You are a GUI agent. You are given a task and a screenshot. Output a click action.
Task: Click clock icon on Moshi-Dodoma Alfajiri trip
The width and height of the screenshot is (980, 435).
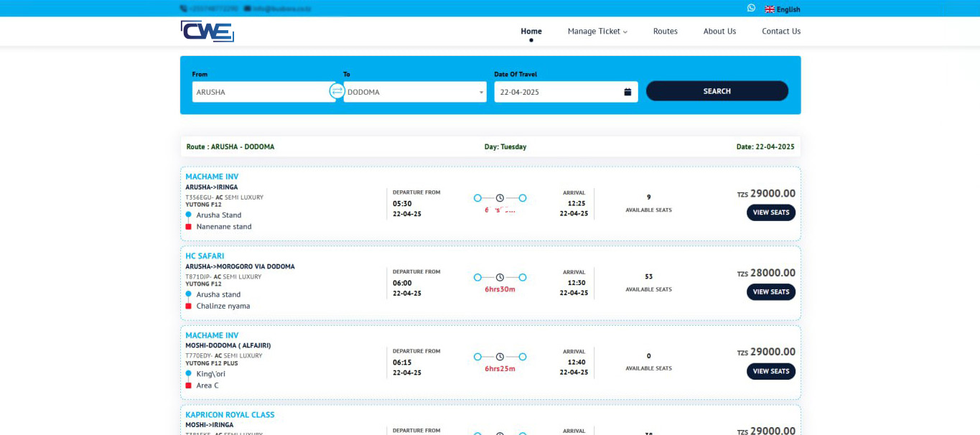click(500, 357)
